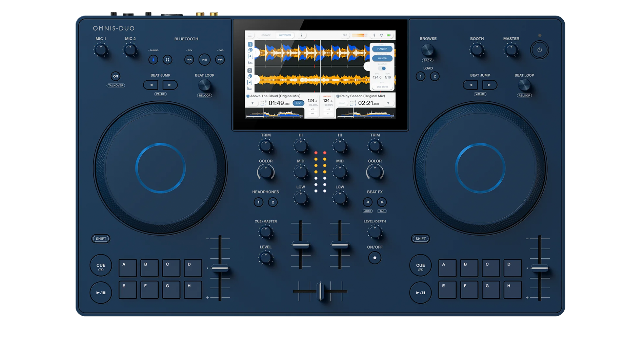644x339 pixels.
Task: Hit right deck performance pad H
Action: [x=512, y=290]
